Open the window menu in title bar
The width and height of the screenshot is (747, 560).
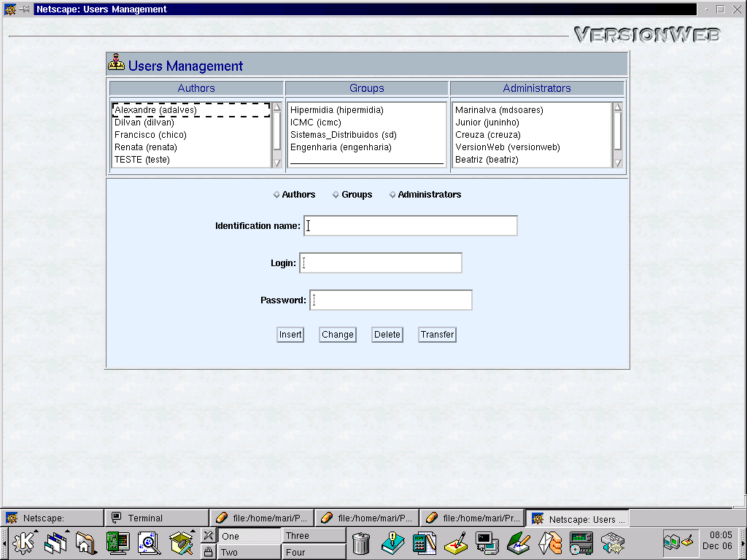pos(10,9)
